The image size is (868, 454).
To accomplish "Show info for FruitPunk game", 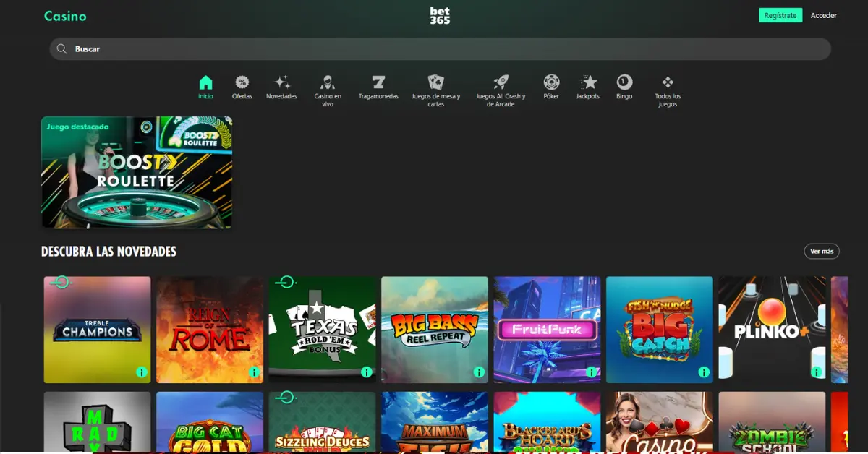I will [592, 372].
